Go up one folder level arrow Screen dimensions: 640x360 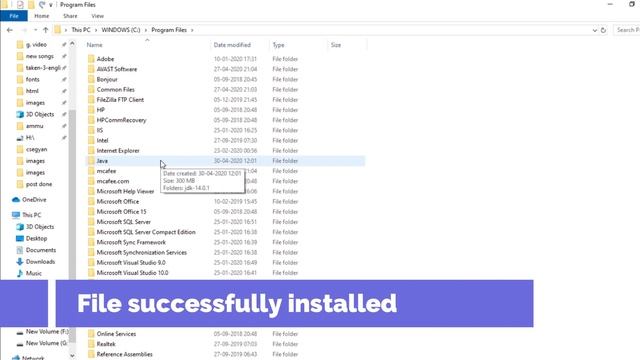[x=46, y=30]
